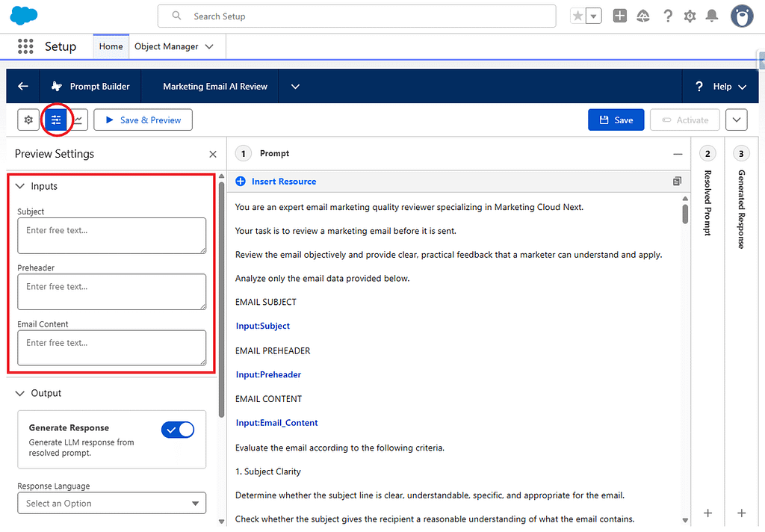Expand the Generated Response panel
This screenshot has height=532, width=765.
tap(742, 209)
